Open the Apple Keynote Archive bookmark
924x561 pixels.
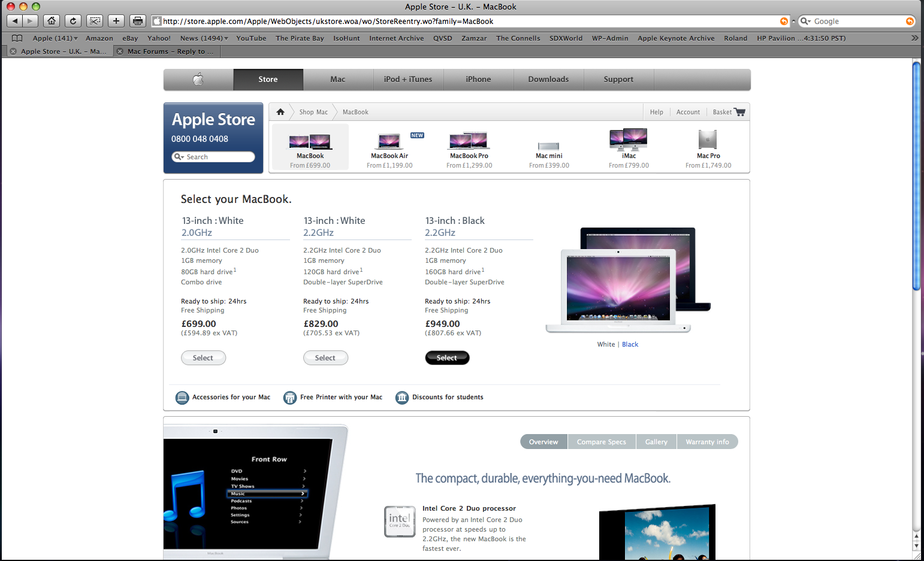(676, 38)
